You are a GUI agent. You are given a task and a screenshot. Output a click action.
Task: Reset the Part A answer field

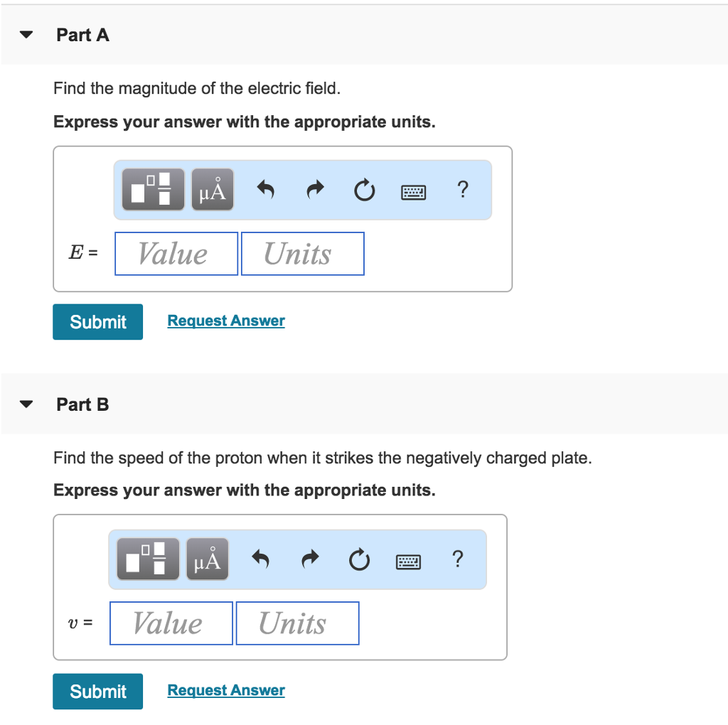[x=363, y=190]
